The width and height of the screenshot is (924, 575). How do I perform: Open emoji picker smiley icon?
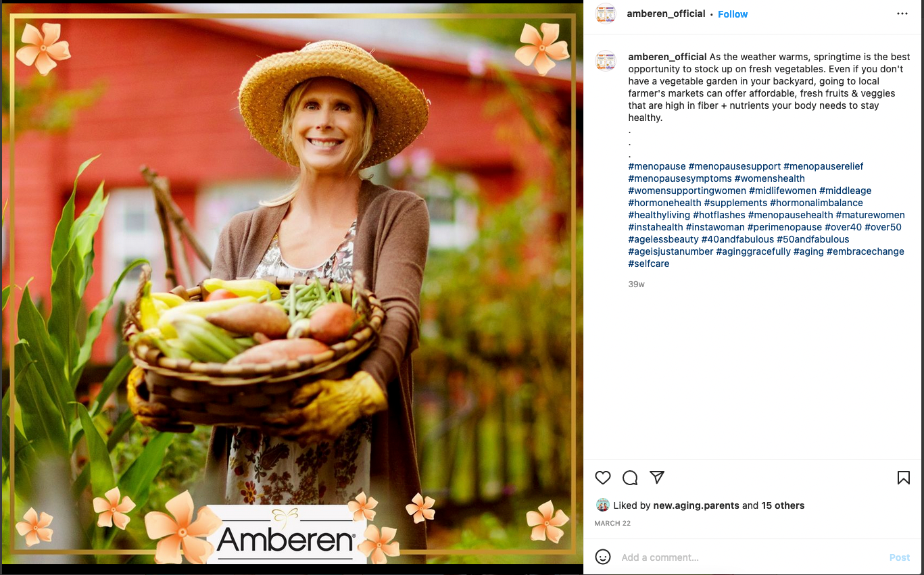[603, 557]
